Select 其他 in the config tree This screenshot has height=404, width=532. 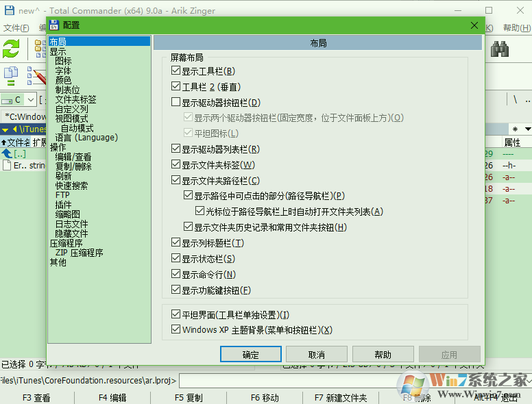58,262
